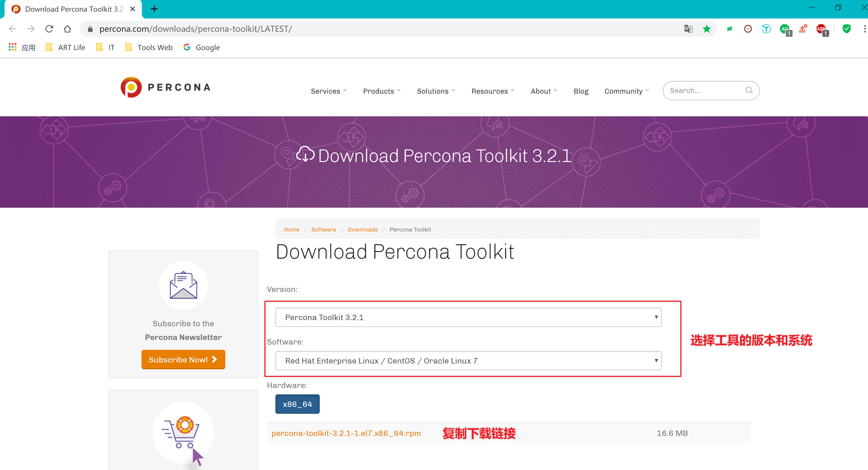Select the x86_64 hardware option

coord(297,404)
